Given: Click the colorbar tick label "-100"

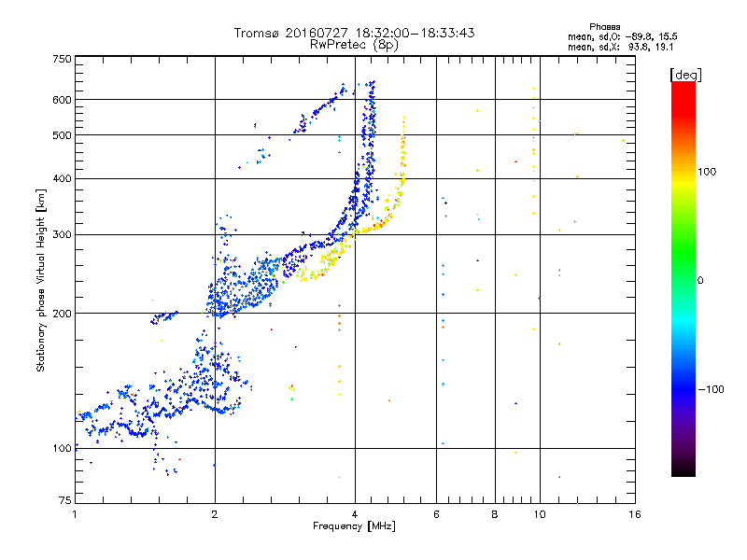Looking at the screenshot, I should [x=712, y=389].
